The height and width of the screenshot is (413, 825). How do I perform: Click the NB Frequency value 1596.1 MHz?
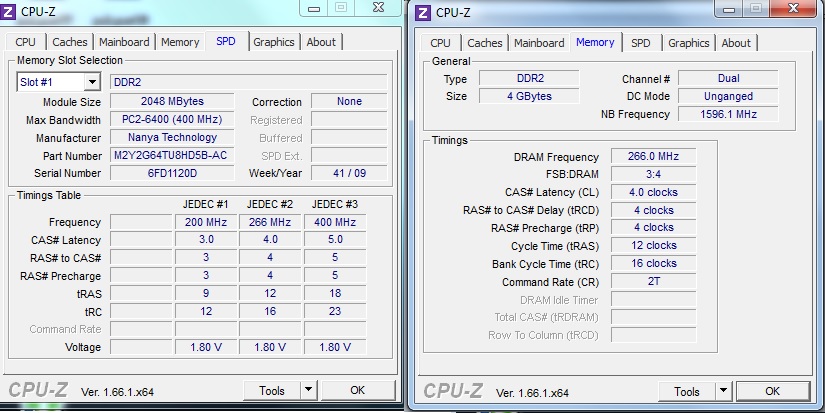coord(728,114)
